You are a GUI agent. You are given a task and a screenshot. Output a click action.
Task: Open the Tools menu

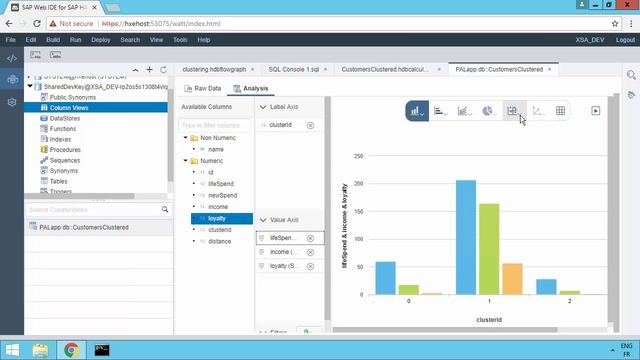[x=180, y=40]
